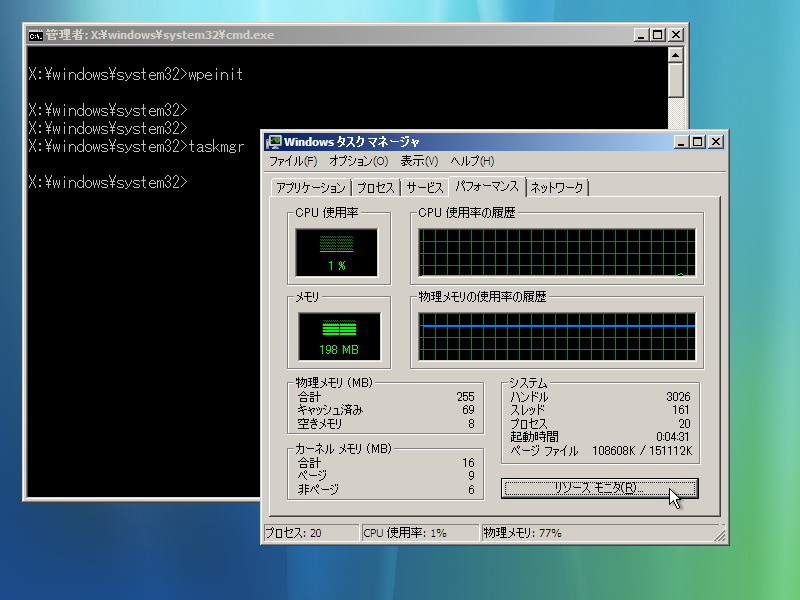The width and height of the screenshot is (800, 600).
Task: Click status bar CPU 使用率: 1% entry
Action: (420, 533)
